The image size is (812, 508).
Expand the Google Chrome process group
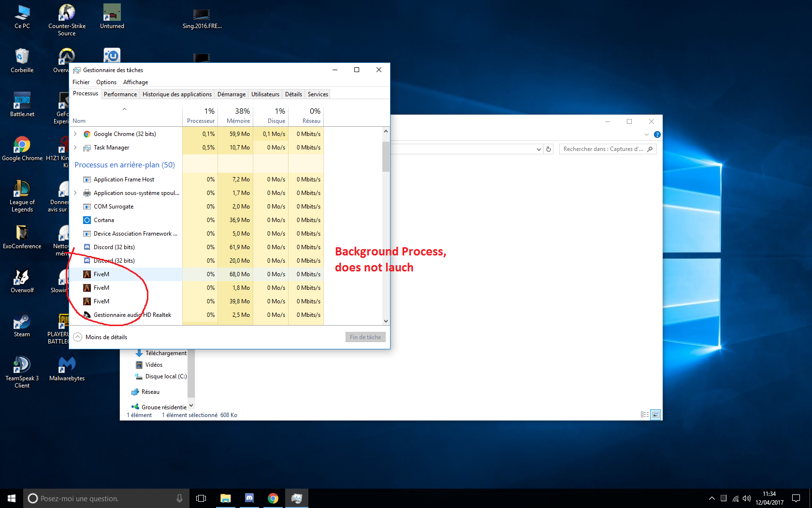[x=75, y=134]
